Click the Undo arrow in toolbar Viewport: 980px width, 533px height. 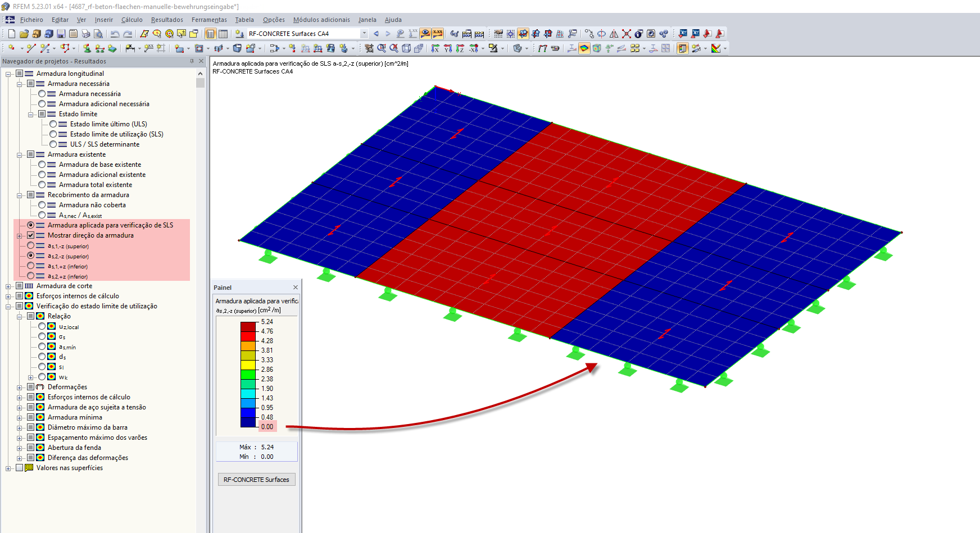click(115, 34)
